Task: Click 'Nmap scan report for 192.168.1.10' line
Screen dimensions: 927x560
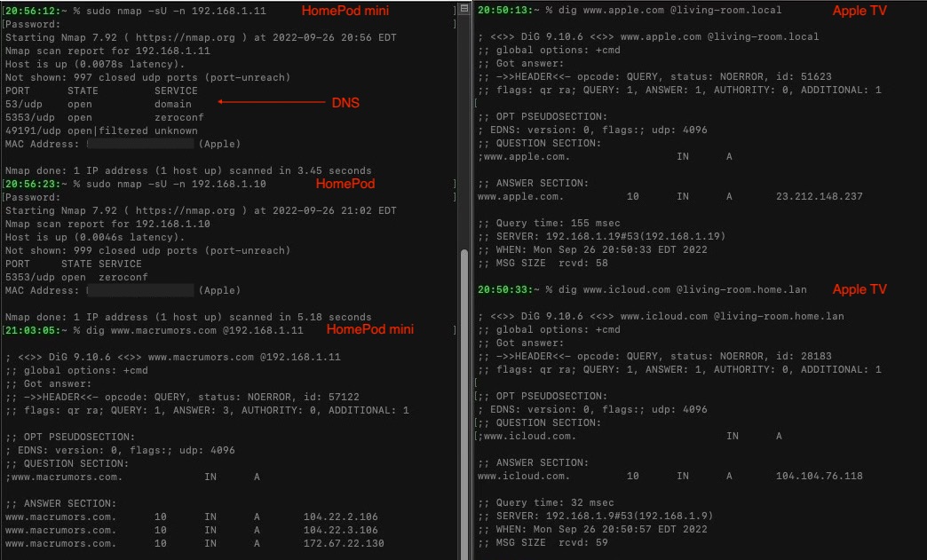Action: (x=107, y=224)
